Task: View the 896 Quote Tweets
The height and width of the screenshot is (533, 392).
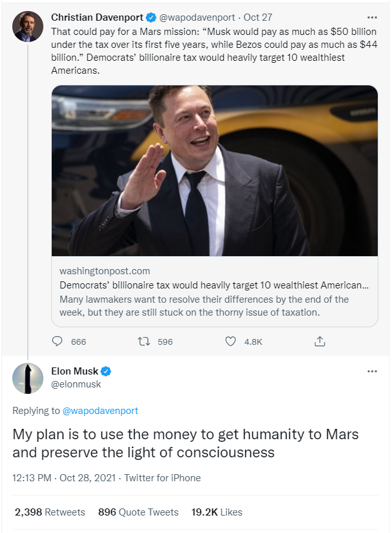Action: click(x=138, y=512)
